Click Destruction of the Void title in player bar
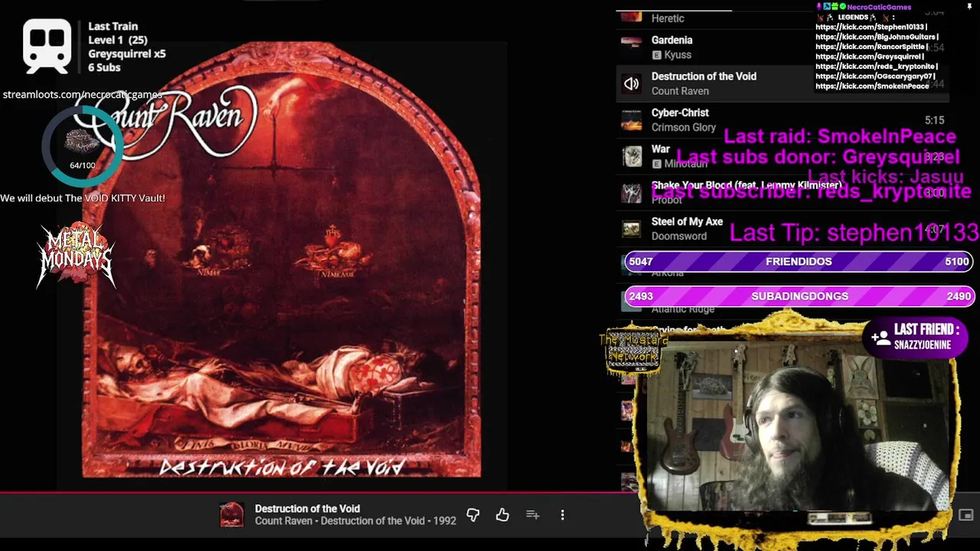980x551 pixels. (307, 508)
